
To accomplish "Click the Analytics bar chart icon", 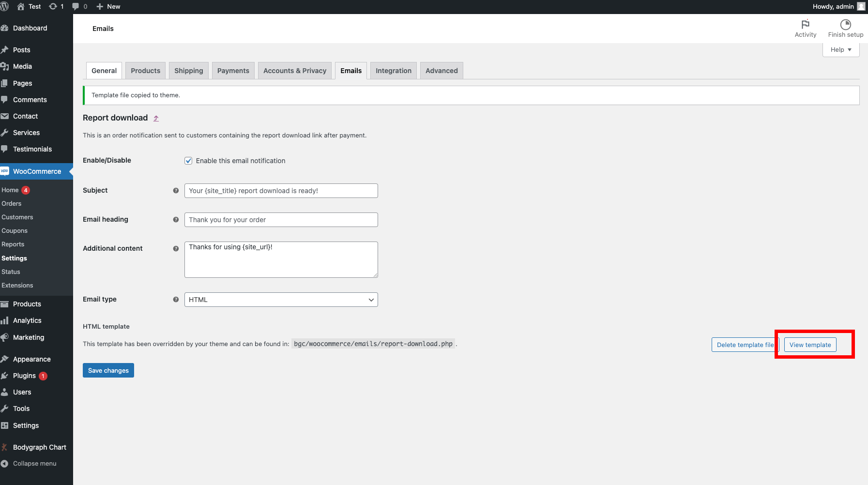I will click(x=4, y=320).
